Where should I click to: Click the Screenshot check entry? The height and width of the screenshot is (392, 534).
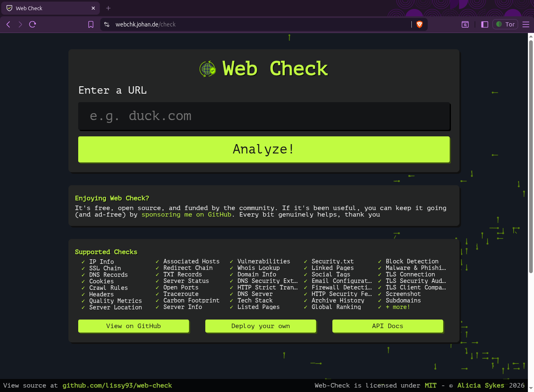(403, 294)
